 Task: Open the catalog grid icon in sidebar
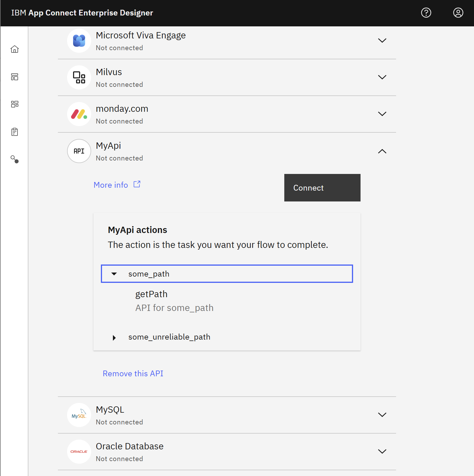pyautogui.click(x=15, y=104)
